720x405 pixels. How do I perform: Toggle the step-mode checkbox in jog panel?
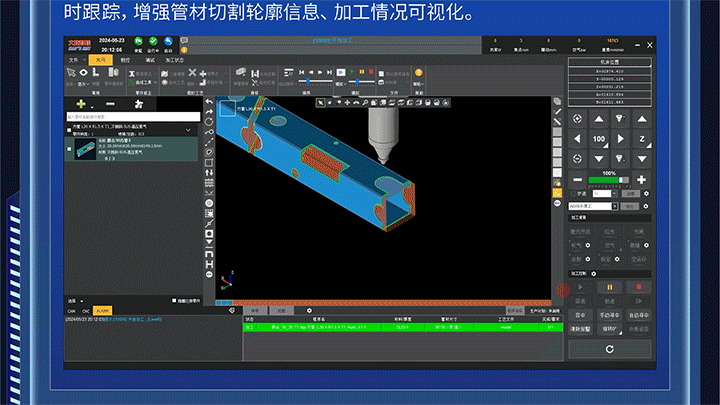pos(573,194)
